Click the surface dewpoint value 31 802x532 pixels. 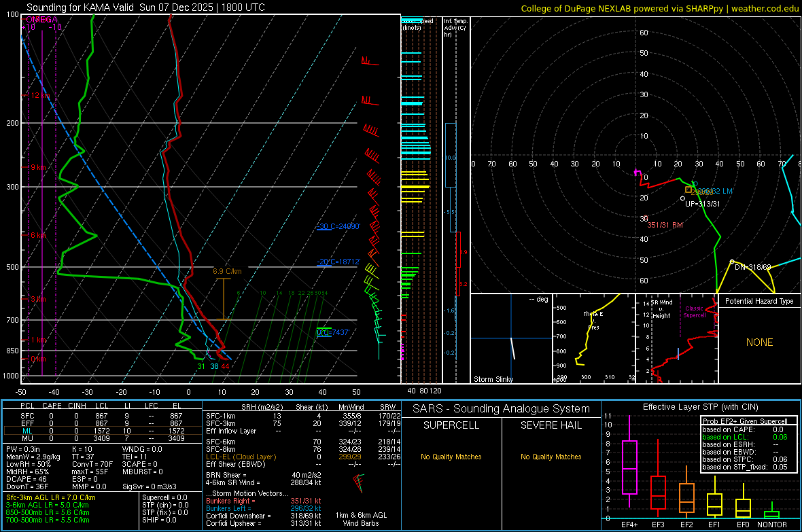pyautogui.click(x=201, y=366)
